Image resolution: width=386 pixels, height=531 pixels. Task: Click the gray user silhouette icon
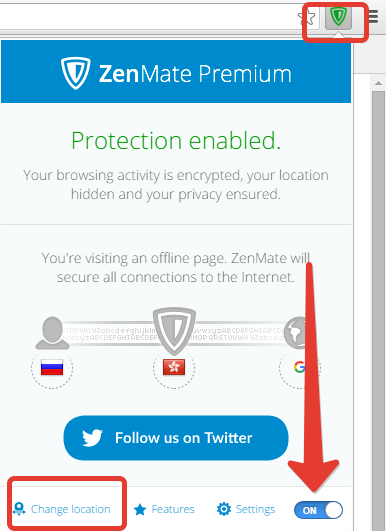(x=52, y=333)
